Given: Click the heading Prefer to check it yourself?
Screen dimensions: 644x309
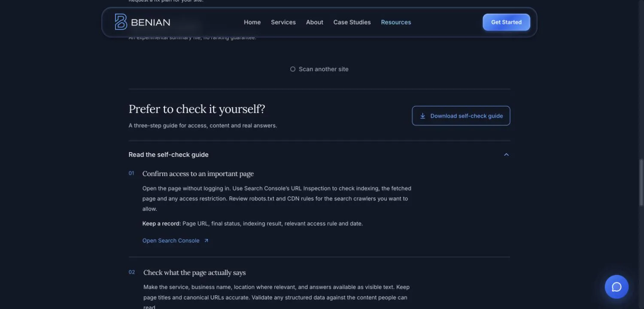Looking at the screenshot, I should pos(197,109).
